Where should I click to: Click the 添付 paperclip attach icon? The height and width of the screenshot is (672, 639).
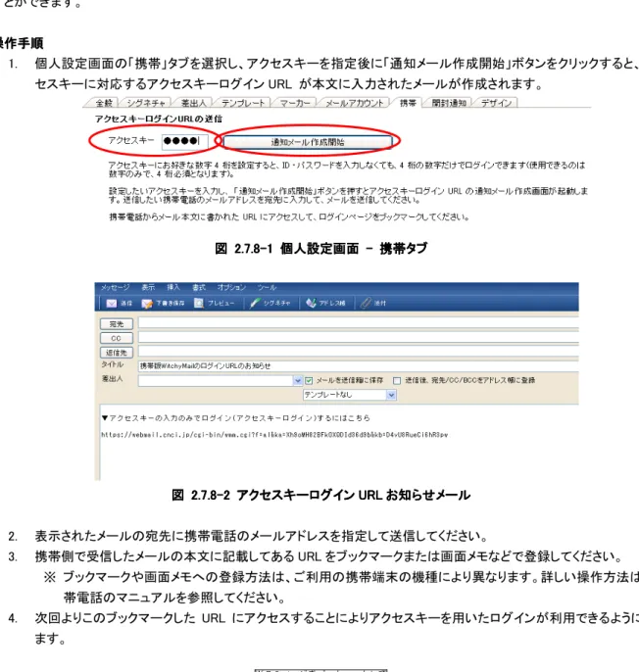point(366,303)
